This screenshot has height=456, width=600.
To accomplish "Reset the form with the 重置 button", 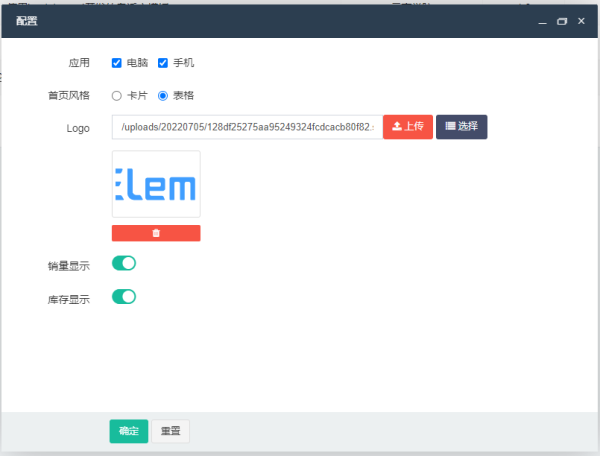I will 170,431.
